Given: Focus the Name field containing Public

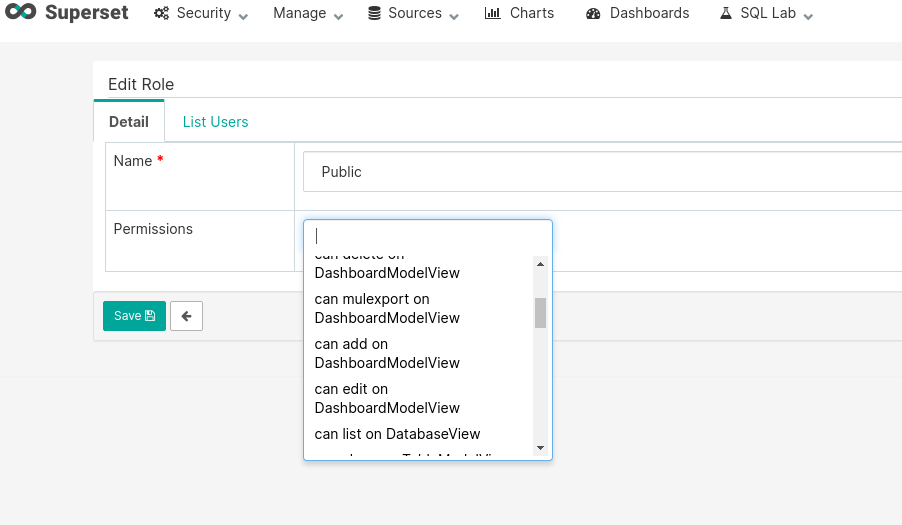Looking at the screenshot, I should 602,172.
